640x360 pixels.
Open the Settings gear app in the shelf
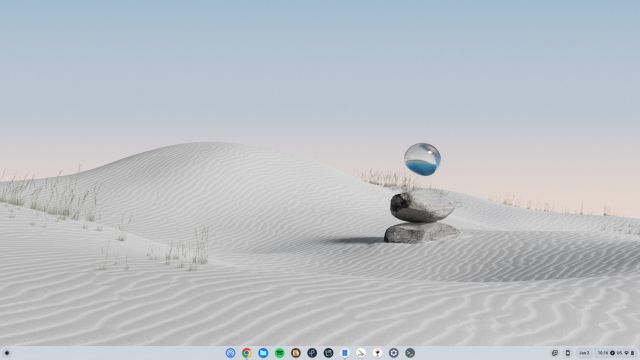pos(393,353)
